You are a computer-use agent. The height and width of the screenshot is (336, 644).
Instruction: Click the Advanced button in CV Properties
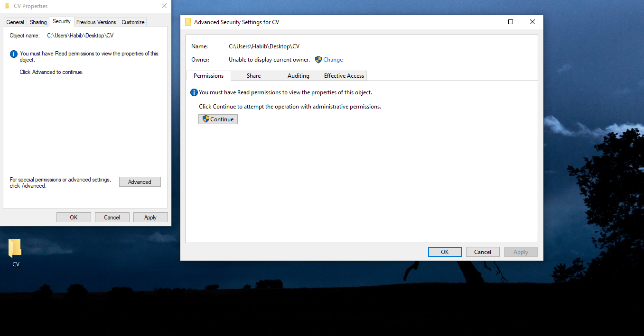pos(140,182)
